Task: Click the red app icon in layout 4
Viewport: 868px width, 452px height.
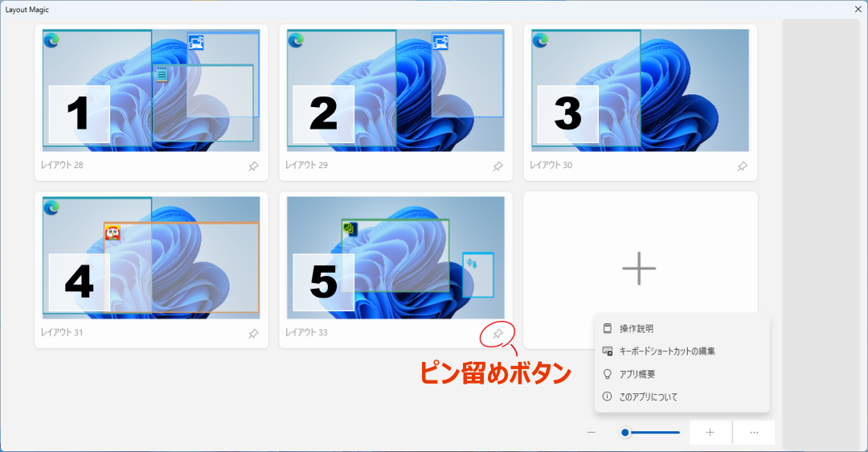Action: 113,232
